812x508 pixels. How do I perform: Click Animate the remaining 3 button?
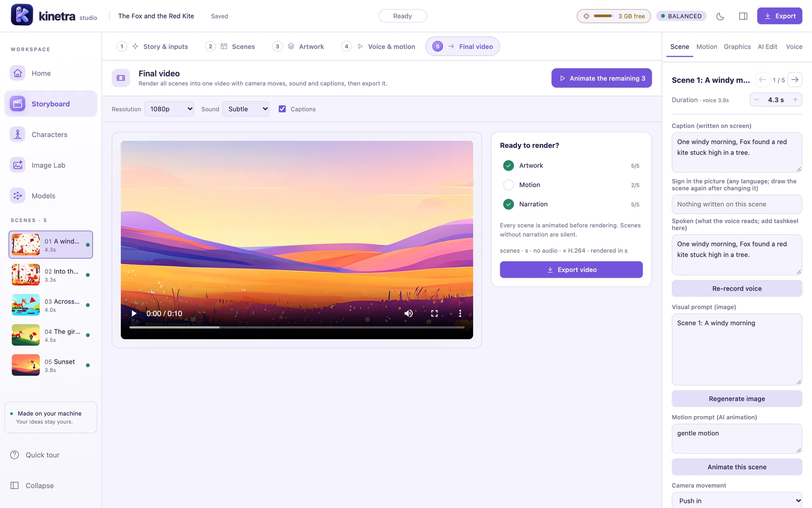[602, 78]
